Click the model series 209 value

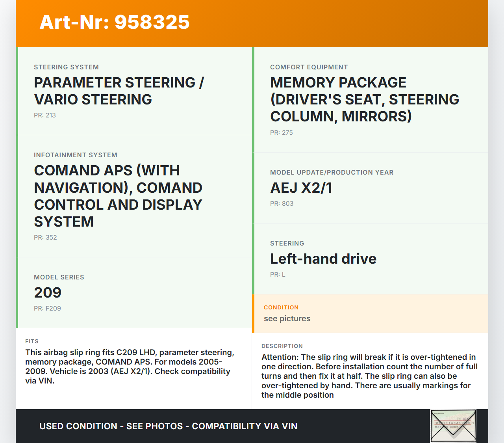[x=48, y=292]
